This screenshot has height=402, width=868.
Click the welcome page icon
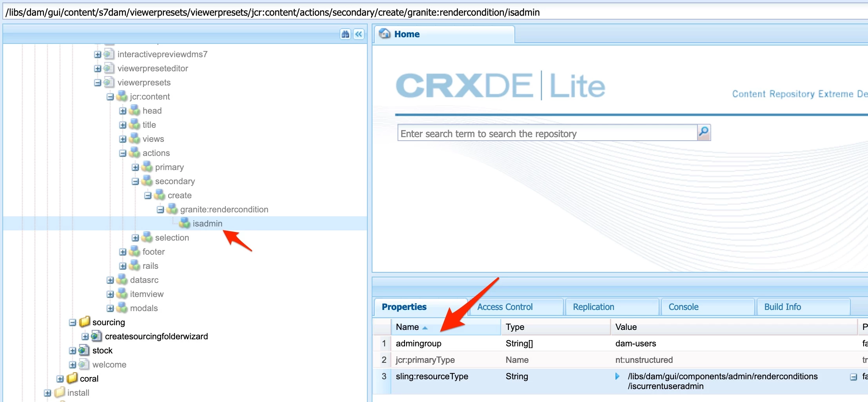click(x=84, y=364)
